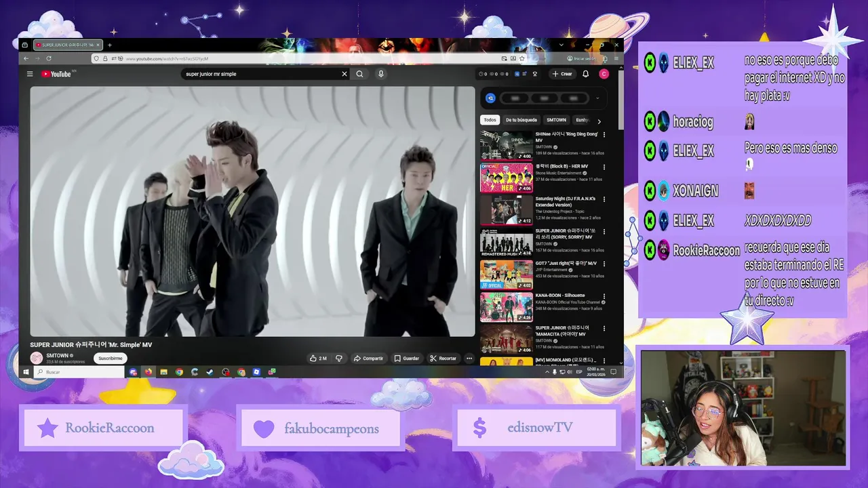This screenshot has height=488, width=868.
Task: Go to the YouTube home logo
Action: pos(56,74)
